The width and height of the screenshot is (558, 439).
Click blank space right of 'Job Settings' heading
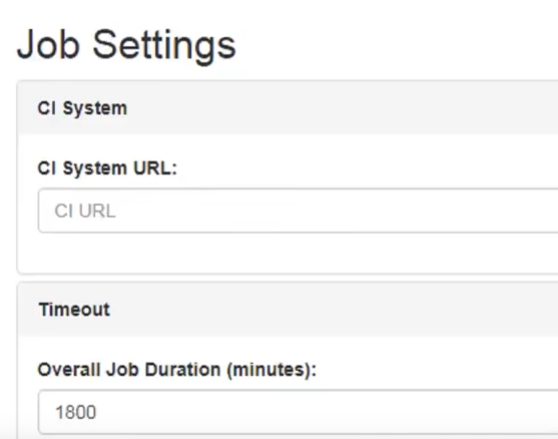(395, 46)
